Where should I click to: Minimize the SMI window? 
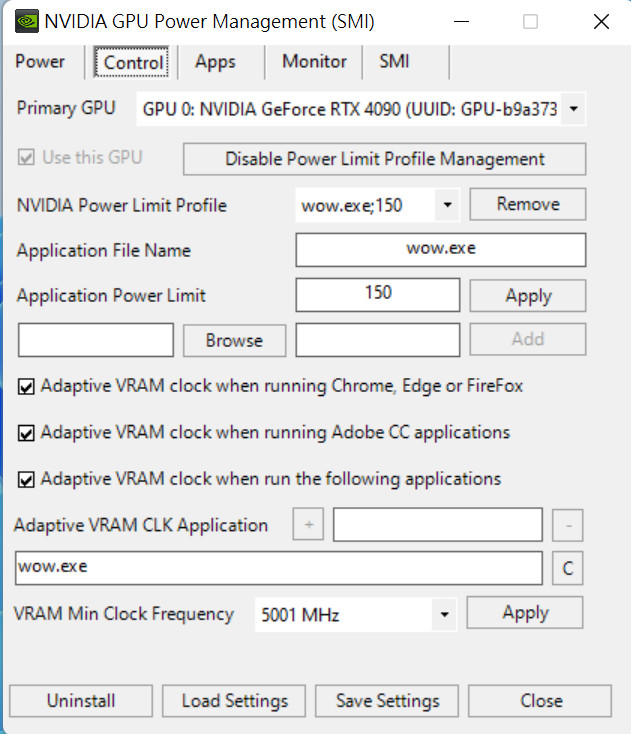pos(461,22)
